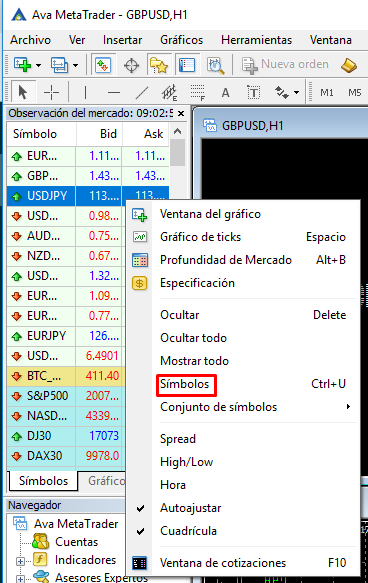Image resolution: width=368 pixels, height=583 pixels.
Task: Click the Símbolo column header
Action: click(41, 134)
